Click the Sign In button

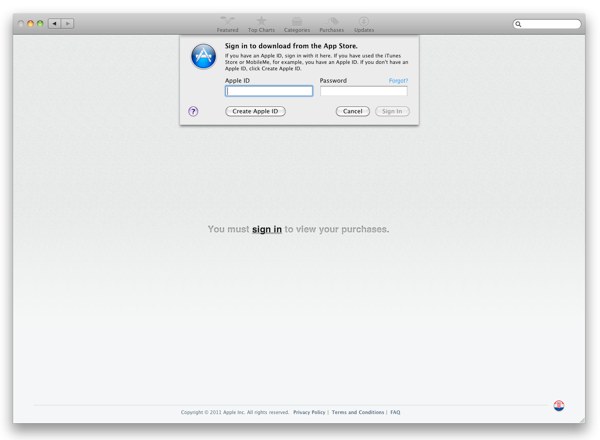[x=392, y=111]
